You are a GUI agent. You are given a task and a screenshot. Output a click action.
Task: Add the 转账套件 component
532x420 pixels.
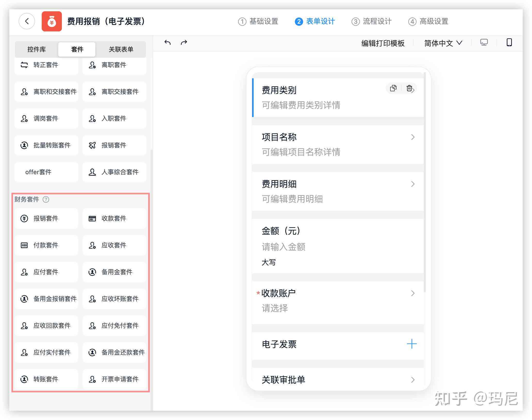(46, 379)
